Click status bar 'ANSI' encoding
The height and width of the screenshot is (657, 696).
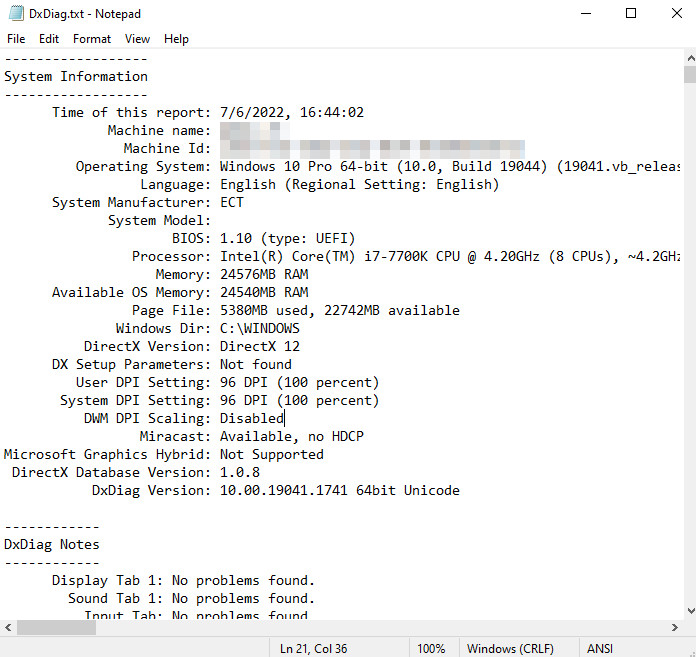click(599, 649)
